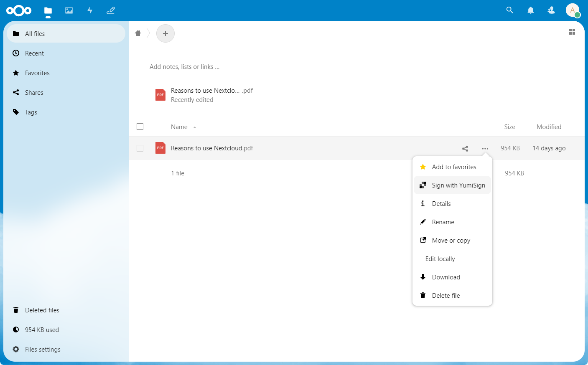Go to the home folder breadcrumb icon
The image size is (588, 365).
tap(138, 33)
